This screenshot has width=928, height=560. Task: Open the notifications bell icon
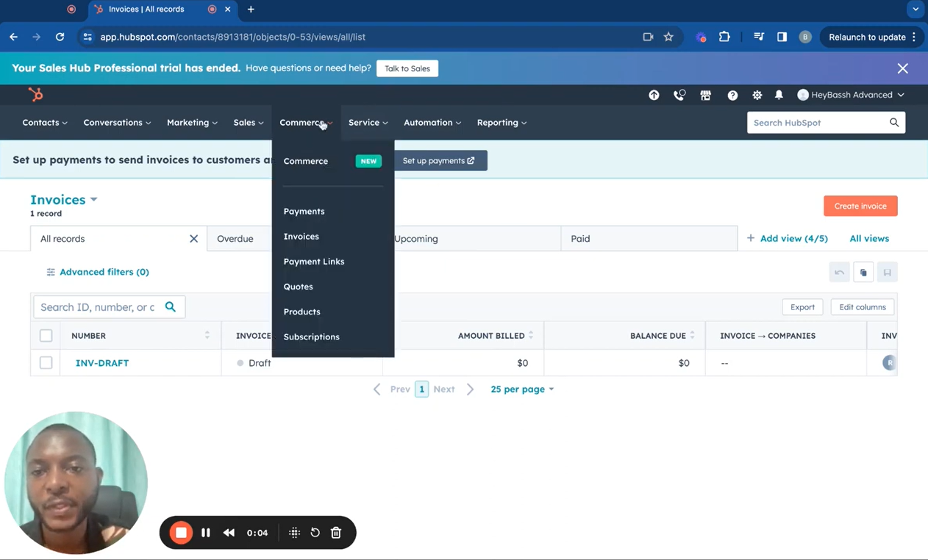click(x=779, y=95)
